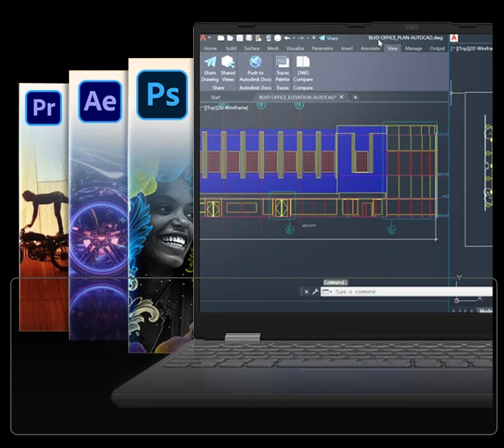
Task: Click the Command: label above command line
Action: click(x=335, y=282)
